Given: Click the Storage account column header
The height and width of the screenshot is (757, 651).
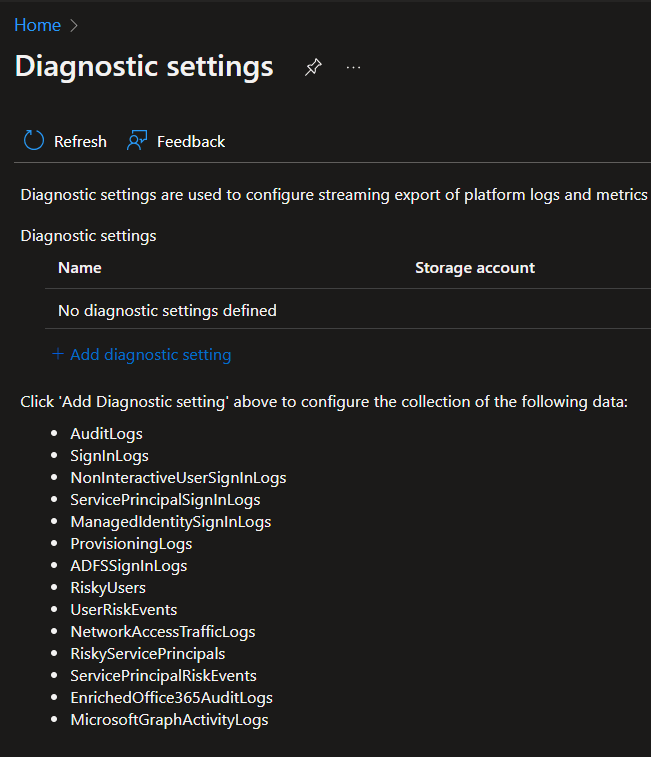Looking at the screenshot, I should point(474,268).
